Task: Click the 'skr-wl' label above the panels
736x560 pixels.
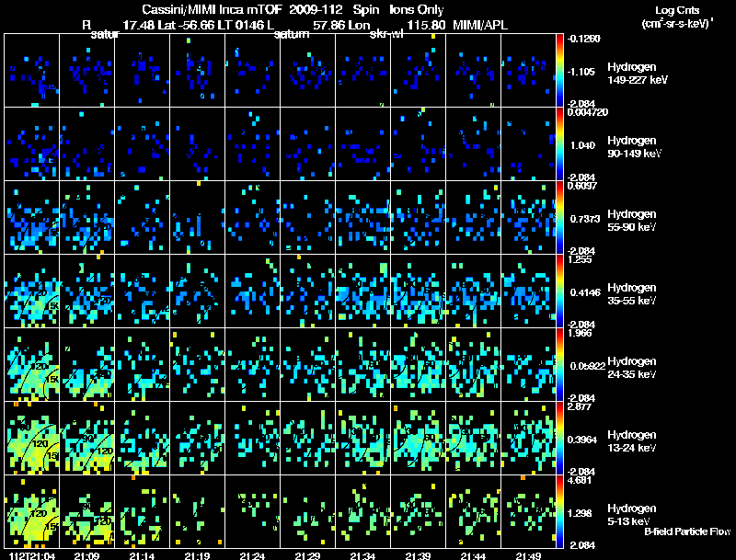Action: (386, 34)
